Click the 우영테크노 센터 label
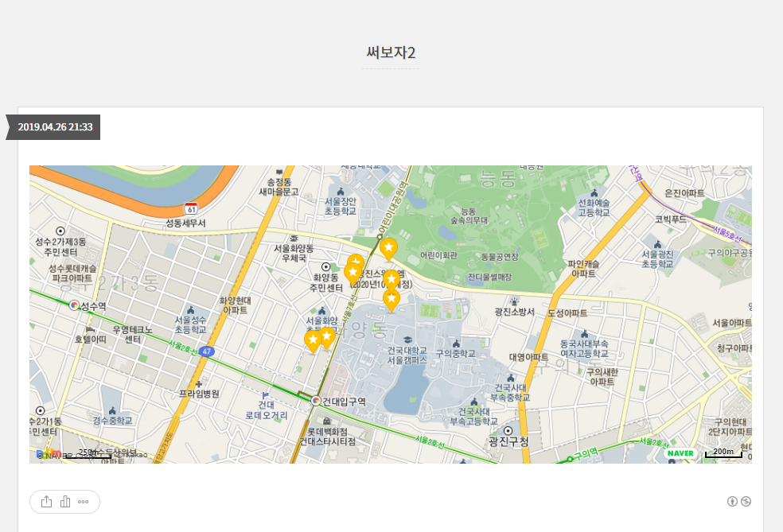The image size is (783, 532). click(132, 334)
